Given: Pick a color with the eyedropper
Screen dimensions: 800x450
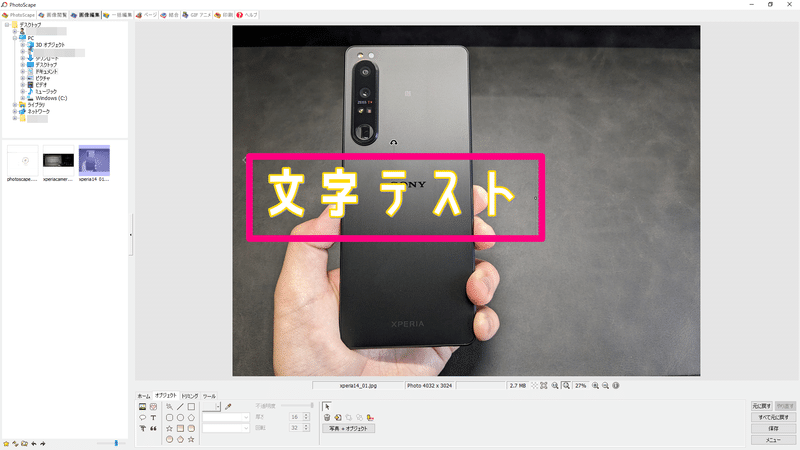Looking at the screenshot, I should click(x=228, y=407).
